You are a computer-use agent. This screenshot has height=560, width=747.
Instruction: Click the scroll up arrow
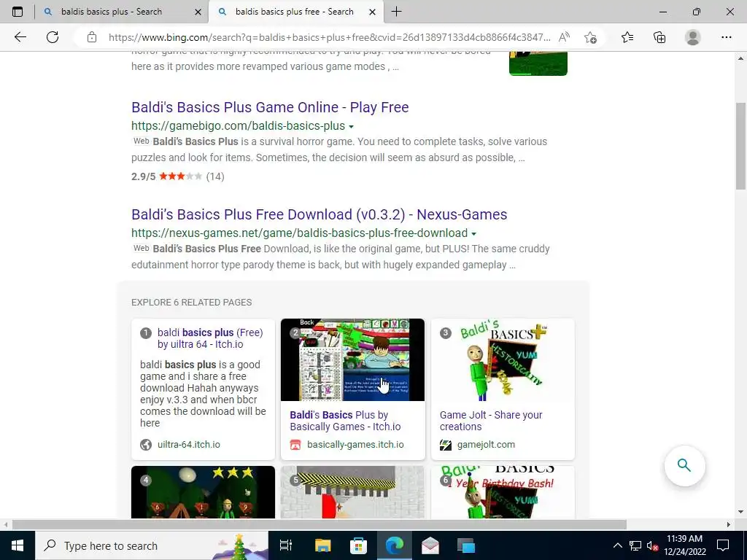pyautogui.click(x=740, y=58)
